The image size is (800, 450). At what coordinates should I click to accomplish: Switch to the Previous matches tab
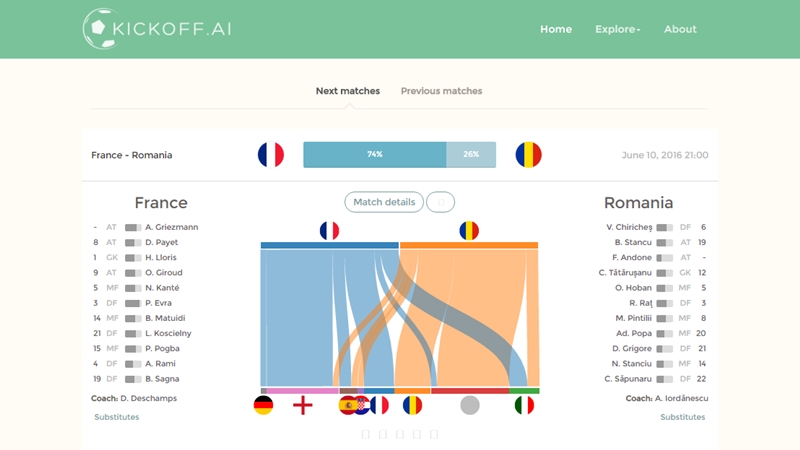(x=441, y=91)
